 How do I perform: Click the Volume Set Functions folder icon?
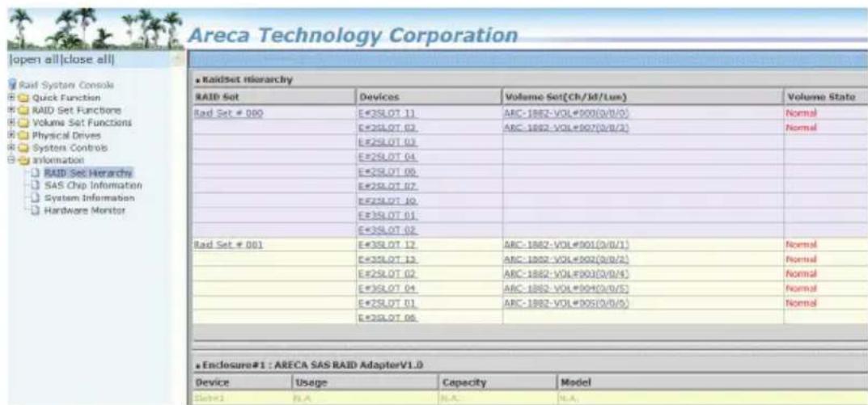25,123
